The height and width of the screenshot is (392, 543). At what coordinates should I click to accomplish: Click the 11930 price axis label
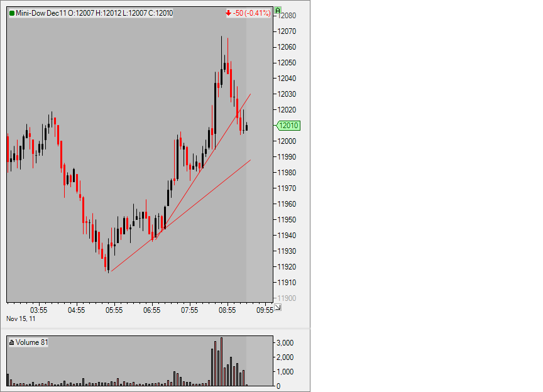point(287,251)
